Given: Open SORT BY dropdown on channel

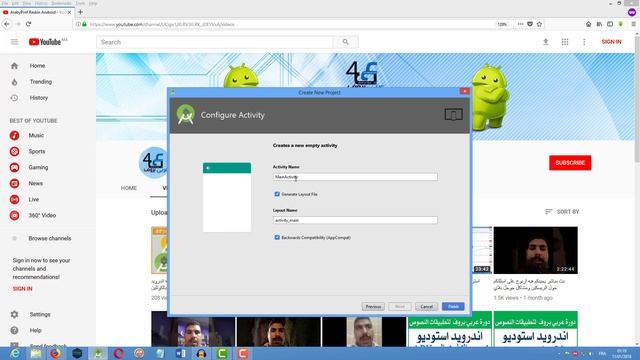Looking at the screenshot, I should coord(562,212).
